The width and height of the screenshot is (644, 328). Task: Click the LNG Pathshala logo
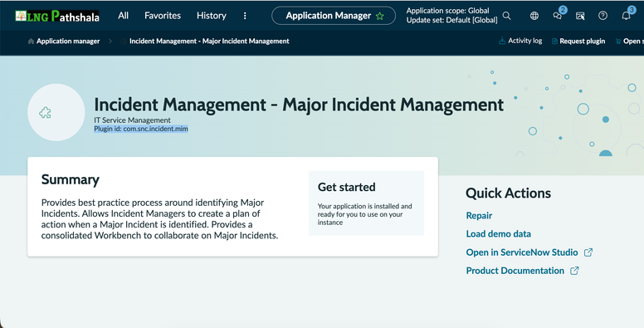pyautogui.click(x=57, y=16)
